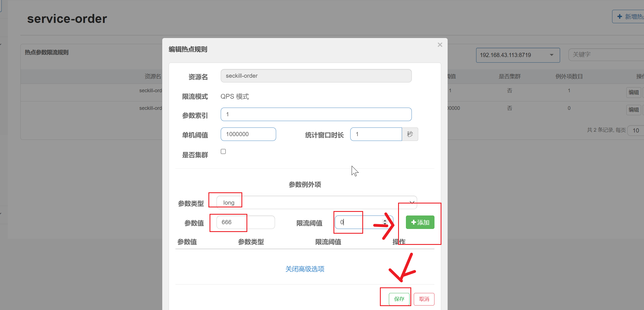
Task: Click the 统计窗口时长 input field
Action: [376, 134]
